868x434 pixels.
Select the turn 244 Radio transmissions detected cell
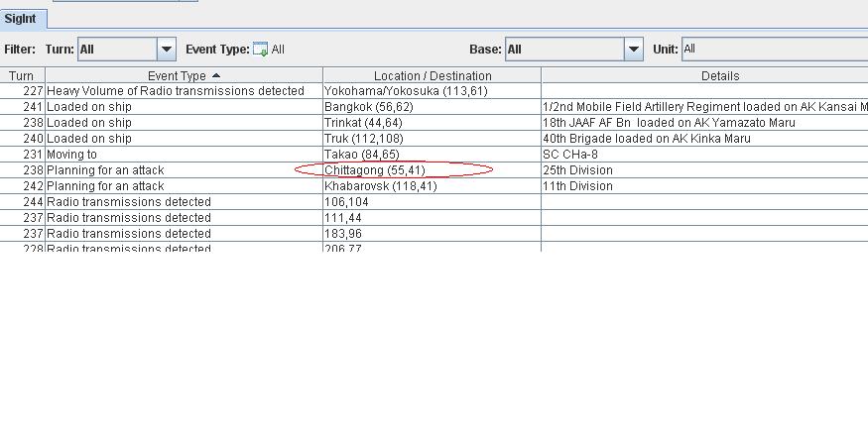point(184,202)
